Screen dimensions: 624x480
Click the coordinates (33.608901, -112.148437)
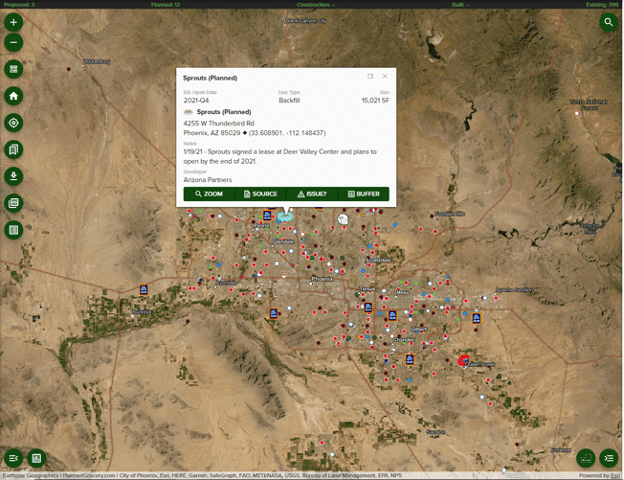pyautogui.click(x=287, y=133)
